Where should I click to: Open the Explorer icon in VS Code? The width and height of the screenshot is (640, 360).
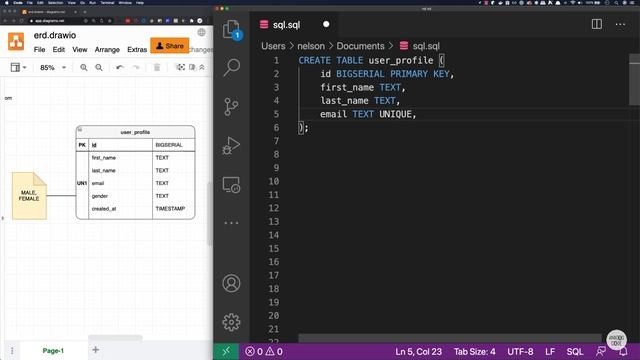(231, 30)
